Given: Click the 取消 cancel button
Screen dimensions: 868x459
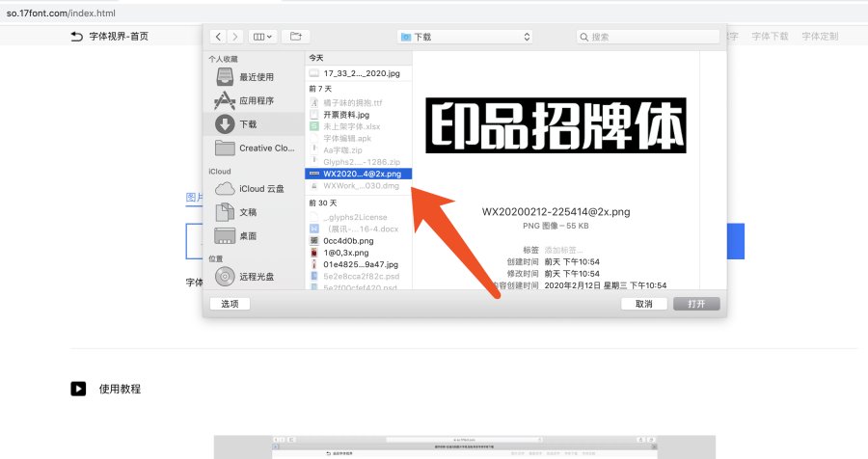Looking at the screenshot, I should tap(643, 304).
